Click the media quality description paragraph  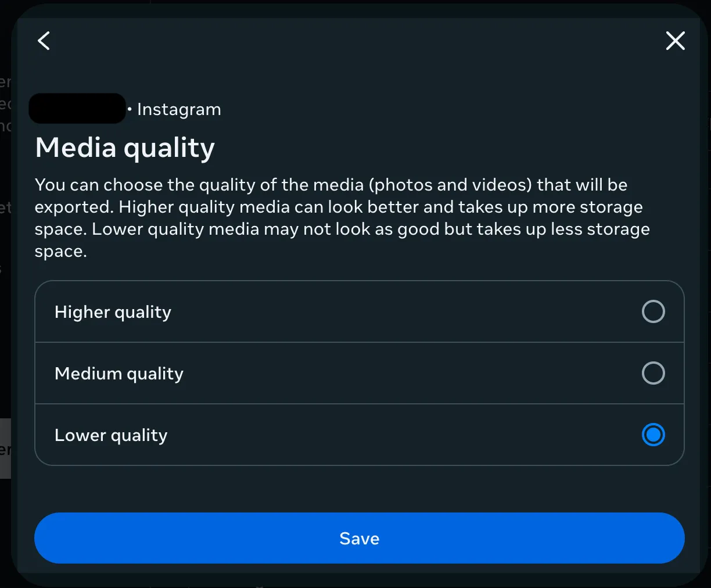click(x=342, y=217)
